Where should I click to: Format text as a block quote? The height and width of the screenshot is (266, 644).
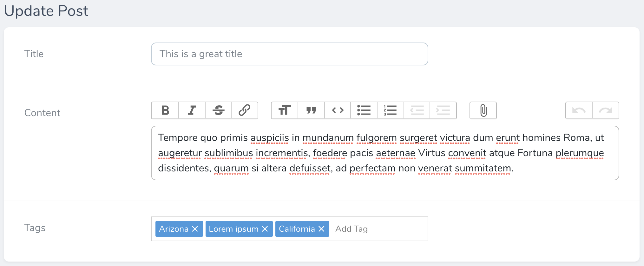click(x=311, y=110)
